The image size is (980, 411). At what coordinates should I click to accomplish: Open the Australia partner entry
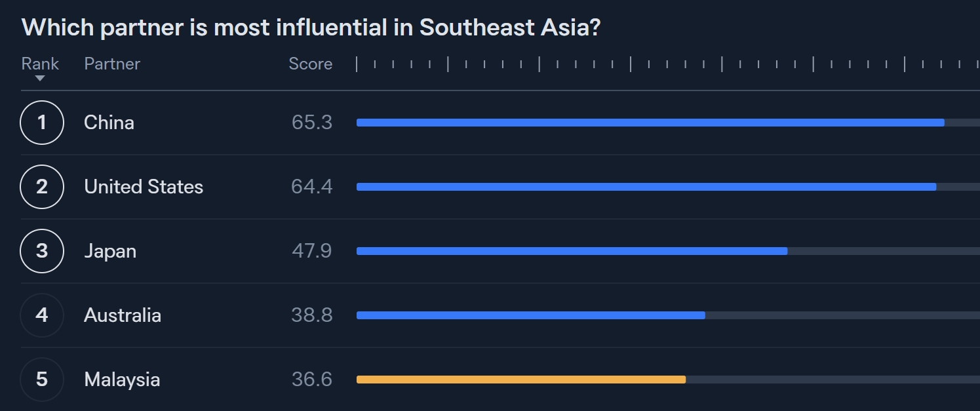pos(123,315)
